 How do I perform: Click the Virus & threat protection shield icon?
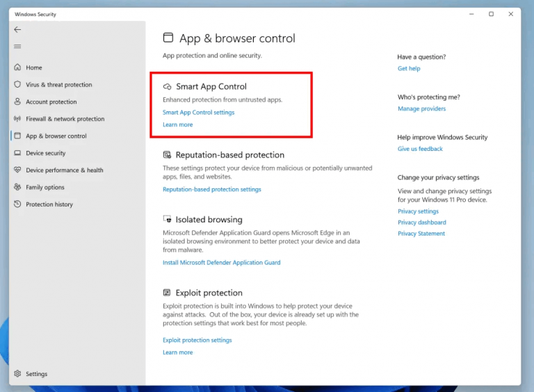17,85
